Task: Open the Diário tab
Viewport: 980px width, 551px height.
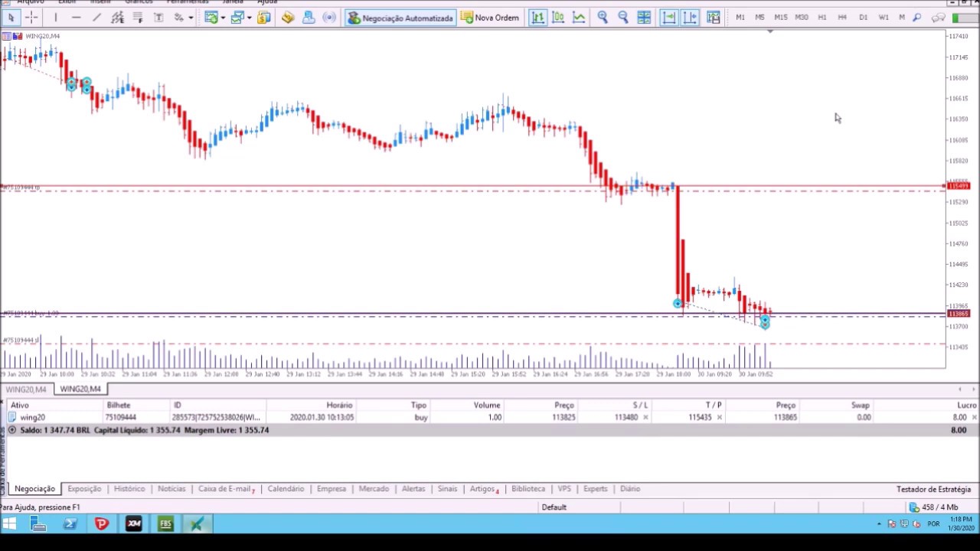Action: (630, 488)
